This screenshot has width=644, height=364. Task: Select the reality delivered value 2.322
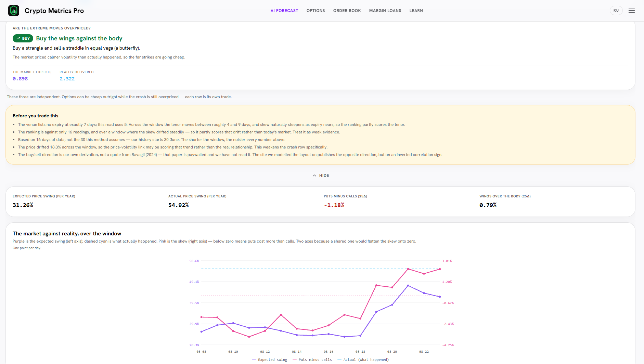coord(67,79)
